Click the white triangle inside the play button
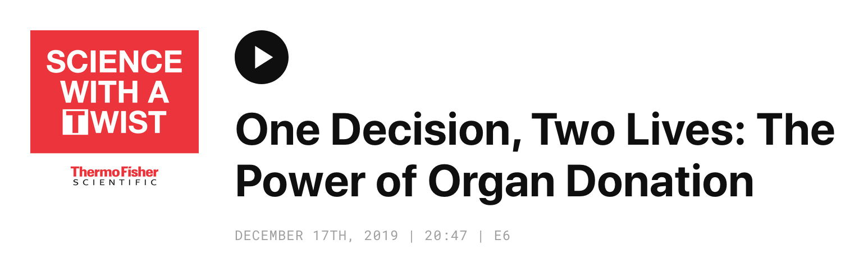The width and height of the screenshot is (868, 267). (263, 57)
